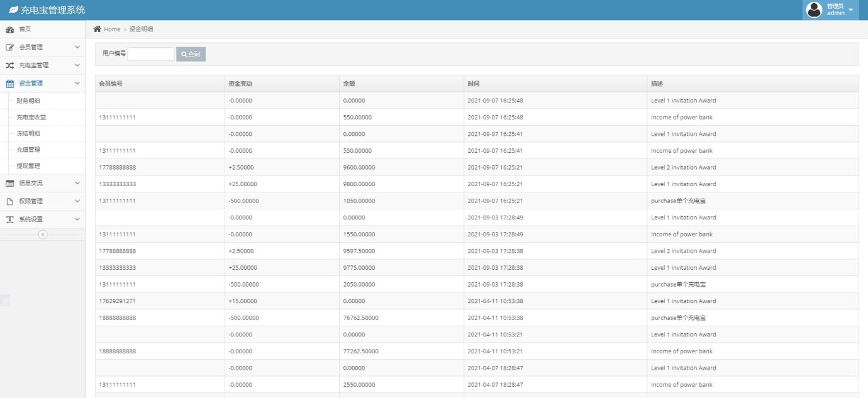The image size is (868, 398).
Task: Open the admin user avatar
Action: 814,10
